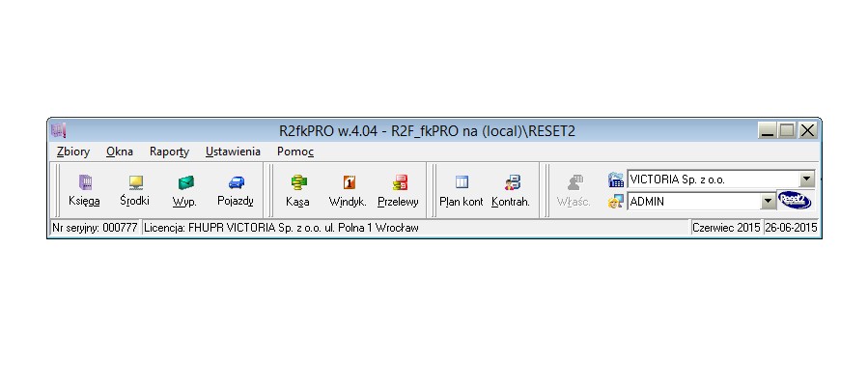The height and width of the screenshot is (387, 868).
Task: Open the Zbiory menu
Action: coord(73,152)
